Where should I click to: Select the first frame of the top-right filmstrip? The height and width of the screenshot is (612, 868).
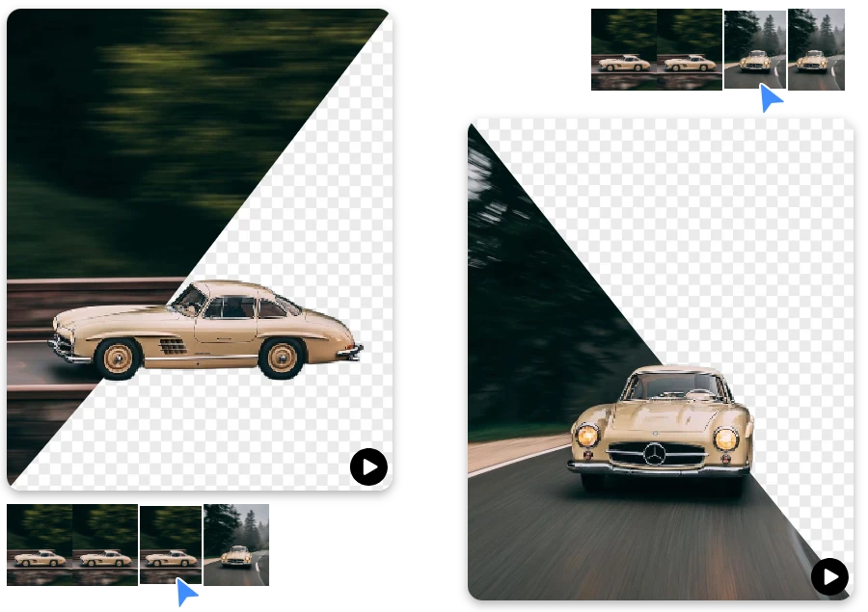(620, 49)
